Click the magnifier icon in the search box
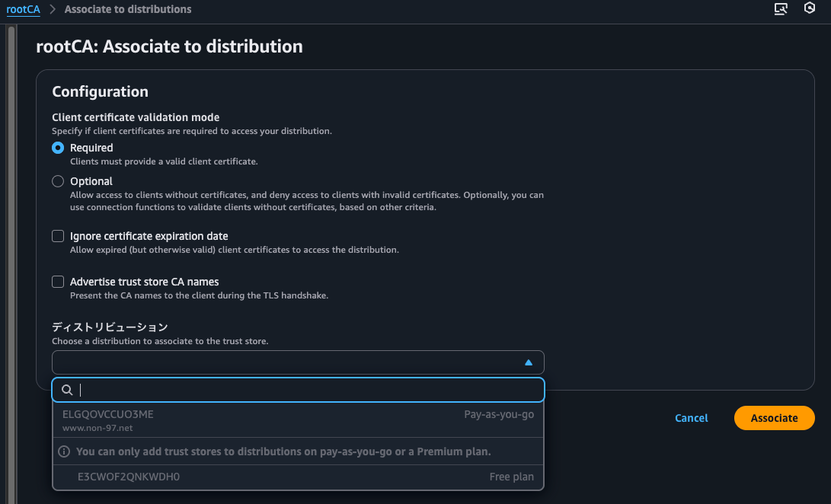 coord(66,390)
